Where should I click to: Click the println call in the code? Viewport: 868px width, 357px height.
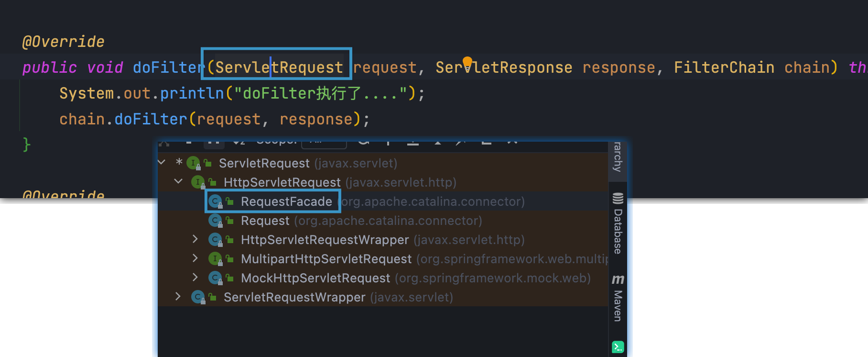click(x=192, y=93)
